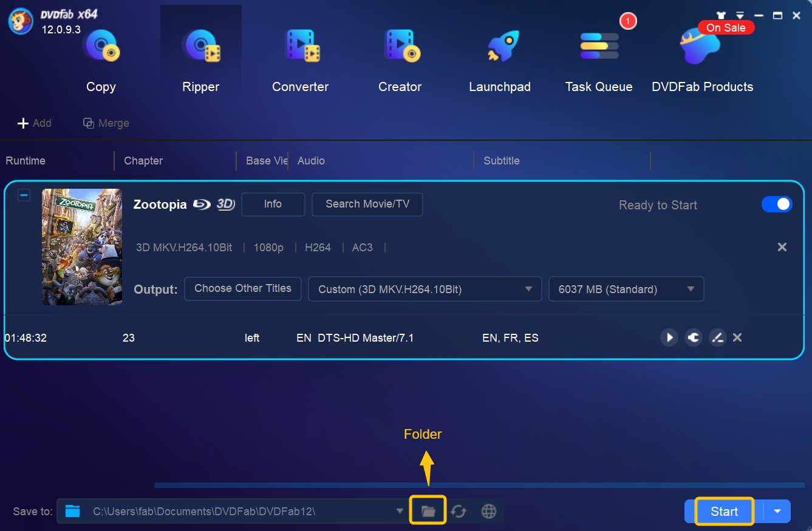The height and width of the screenshot is (531, 812).
Task: Expand the Save to path dropdown
Action: pos(400,511)
